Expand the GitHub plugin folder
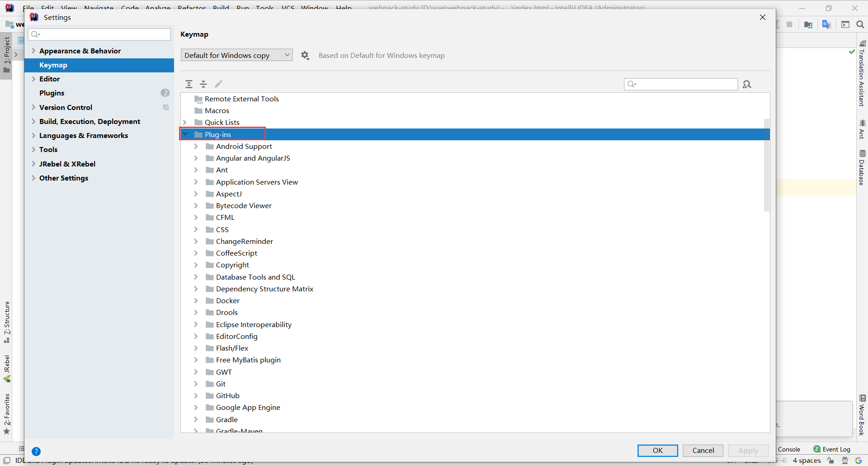 coord(196,395)
